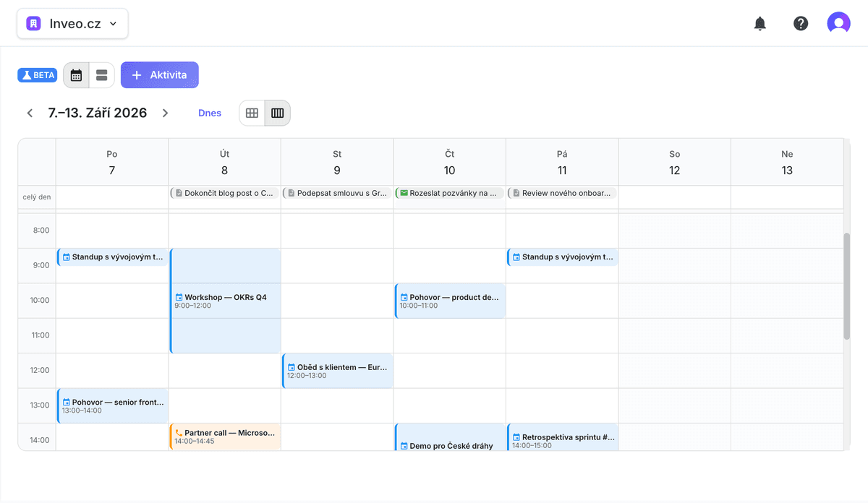The image size is (868, 503).
Task: Toggle week columns view
Action: coord(277,113)
